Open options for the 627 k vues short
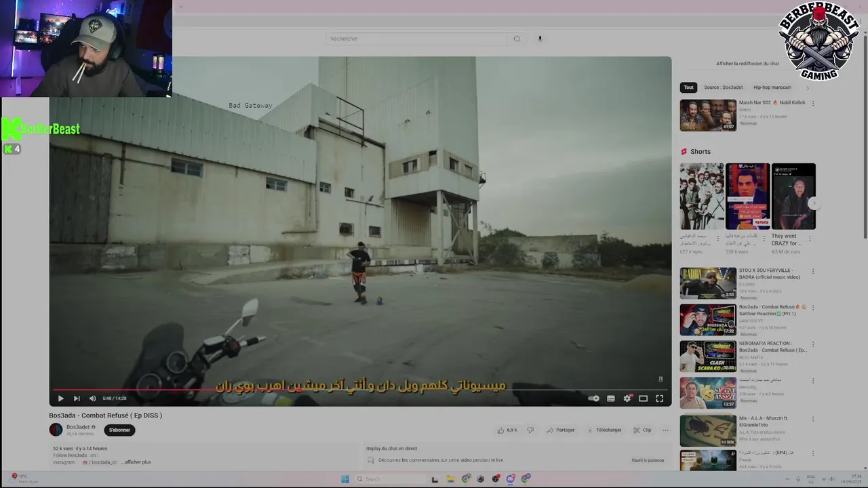 [x=718, y=239]
